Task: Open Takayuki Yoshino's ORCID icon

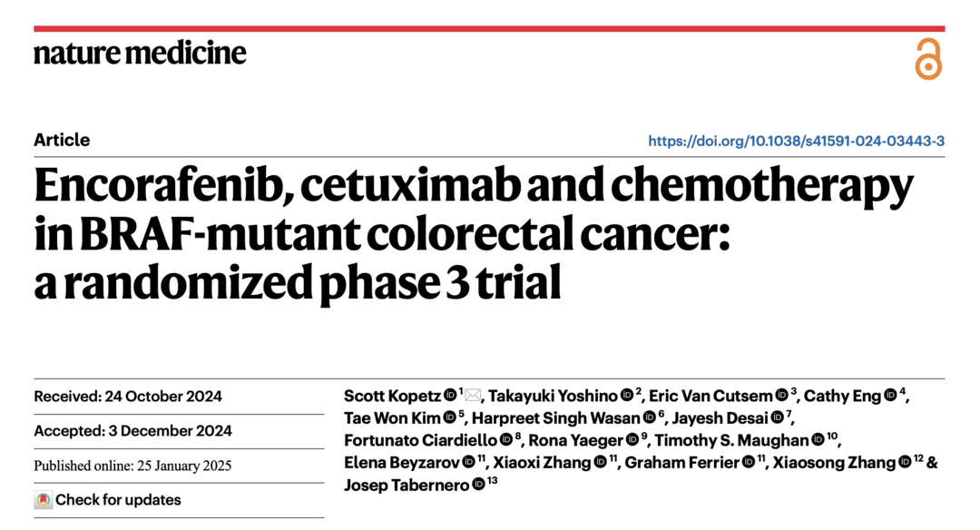Action: [626, 396]
